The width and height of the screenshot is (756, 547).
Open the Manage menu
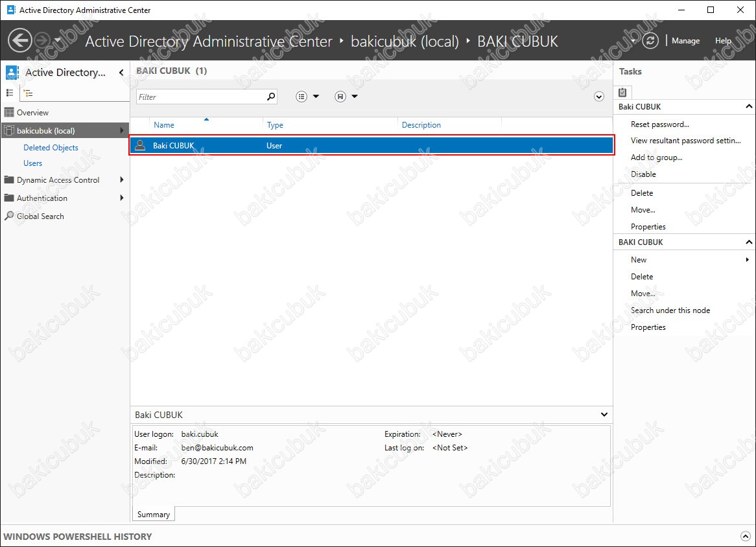685,41
